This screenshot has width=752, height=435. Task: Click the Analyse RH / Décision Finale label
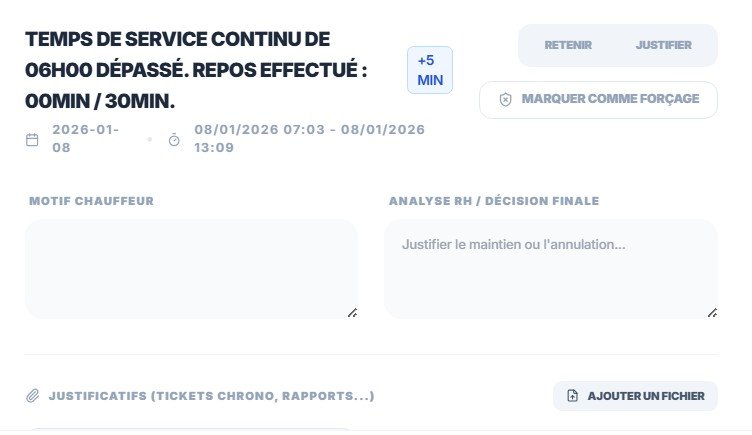(494, 201)
